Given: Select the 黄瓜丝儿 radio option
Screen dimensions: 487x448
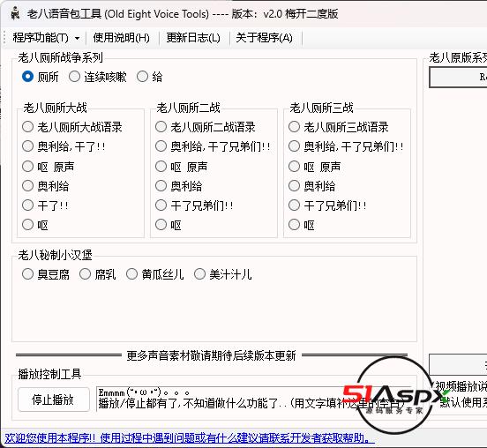Looking at the screenshot, I should (x=155, y=274).
